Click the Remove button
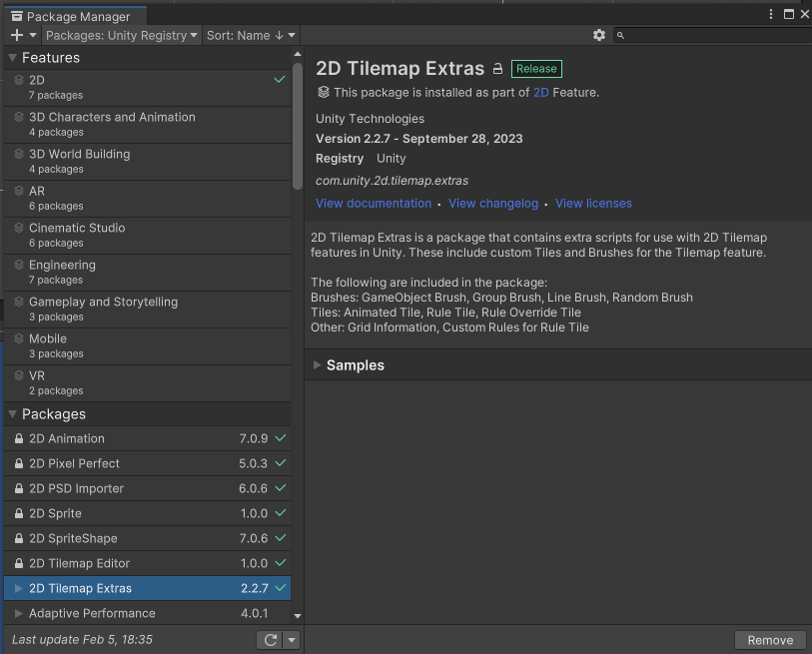The image size is (812, 654). 770,640
